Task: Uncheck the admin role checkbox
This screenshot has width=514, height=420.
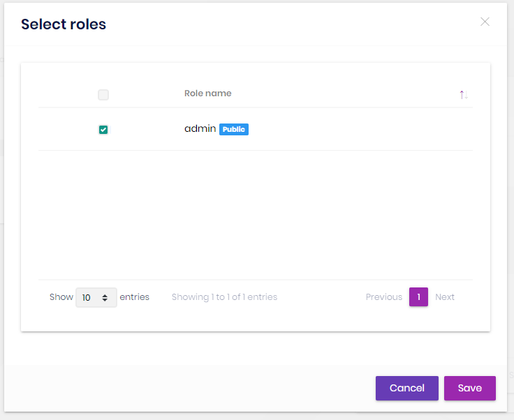Action: 103,130
